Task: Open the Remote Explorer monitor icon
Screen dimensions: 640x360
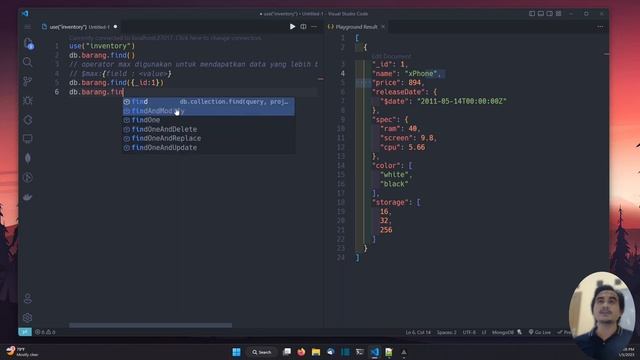Action: pyautogui.click(x=28, y=139)
